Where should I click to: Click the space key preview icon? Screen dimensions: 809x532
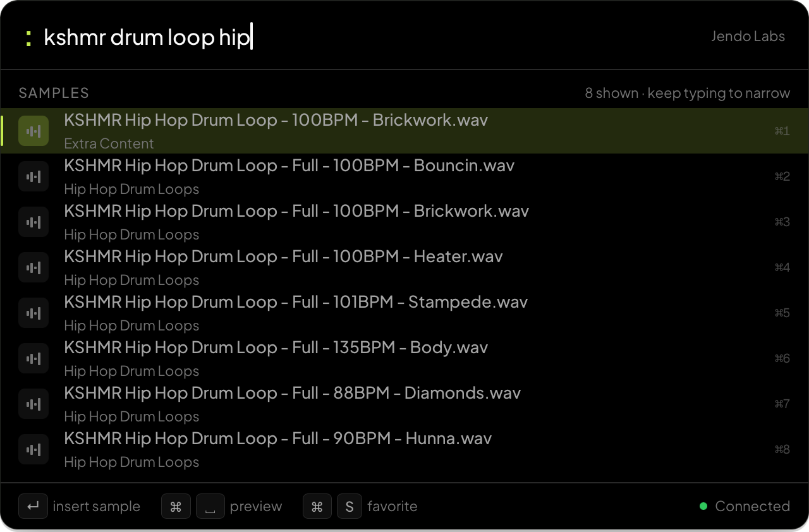(x=210, y=506)
